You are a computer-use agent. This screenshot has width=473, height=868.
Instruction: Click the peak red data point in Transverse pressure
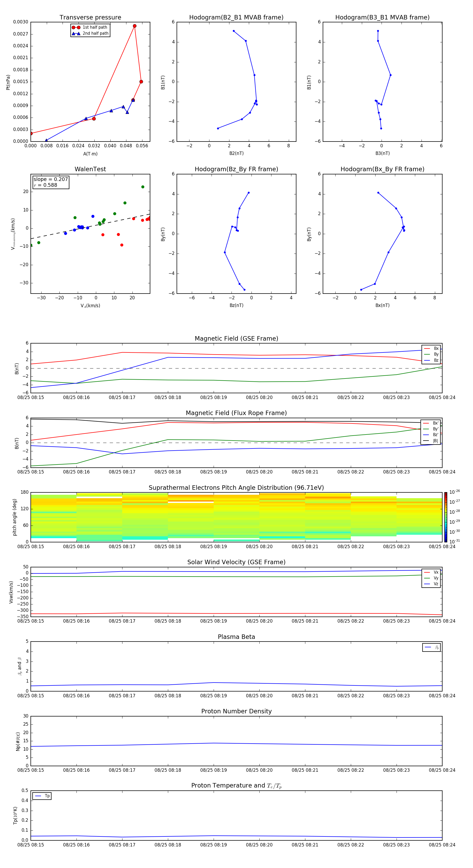(135, 26)
